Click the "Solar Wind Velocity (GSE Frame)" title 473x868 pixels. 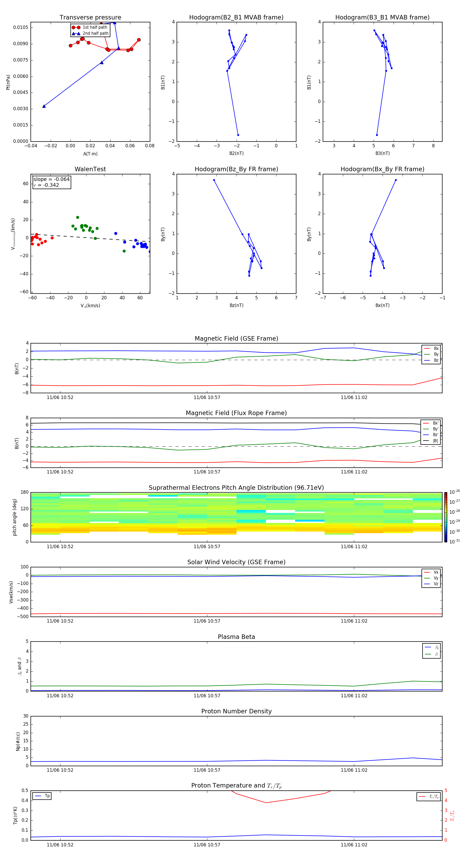[x=236, y=562]
